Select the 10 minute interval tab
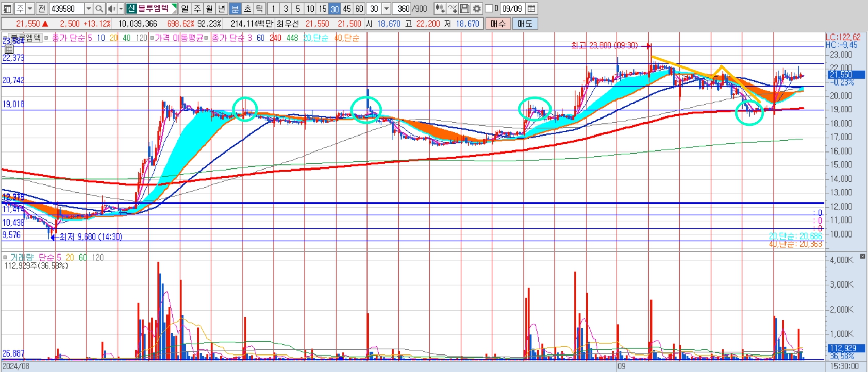The width and height of the screenshot is (868, 372). tap(310, 9)
